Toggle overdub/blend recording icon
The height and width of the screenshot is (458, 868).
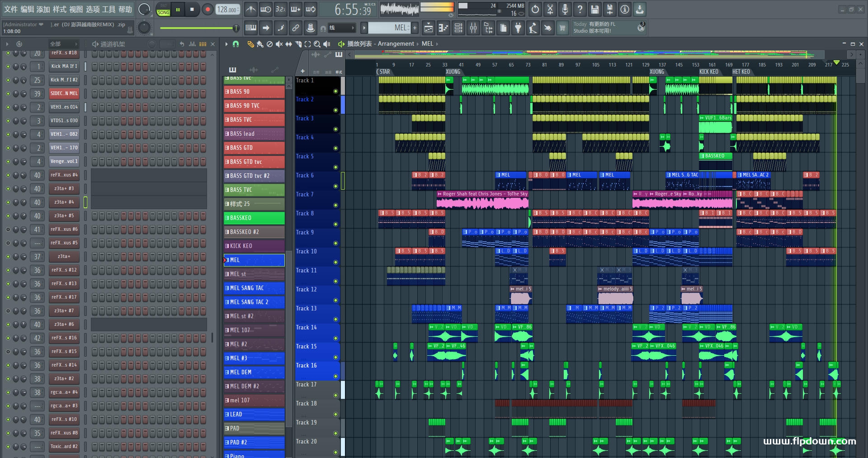point(296,9)
